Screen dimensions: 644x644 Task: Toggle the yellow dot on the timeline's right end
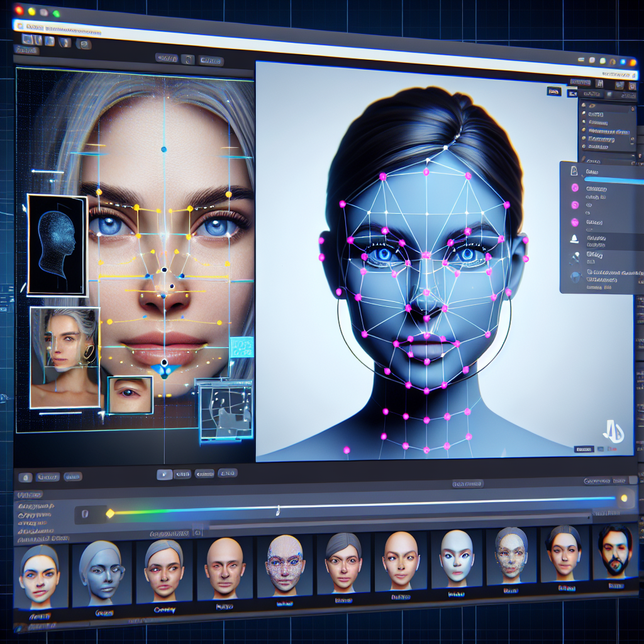pyautogui.click(x=624, y=498)
